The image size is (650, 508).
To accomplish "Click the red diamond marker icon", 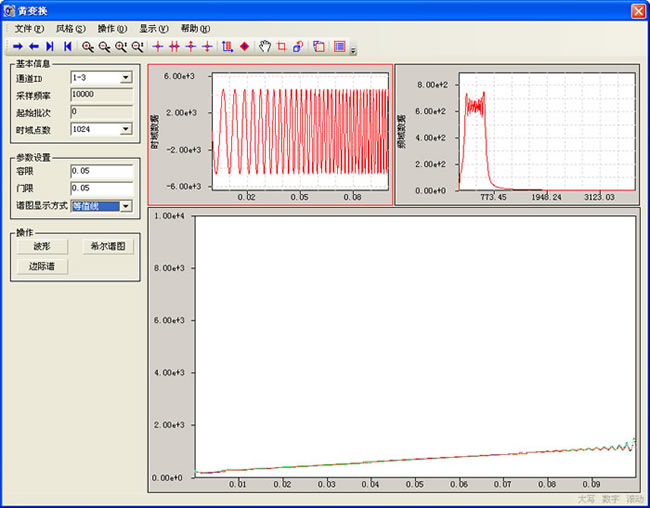I will click(x=244, y=46).
